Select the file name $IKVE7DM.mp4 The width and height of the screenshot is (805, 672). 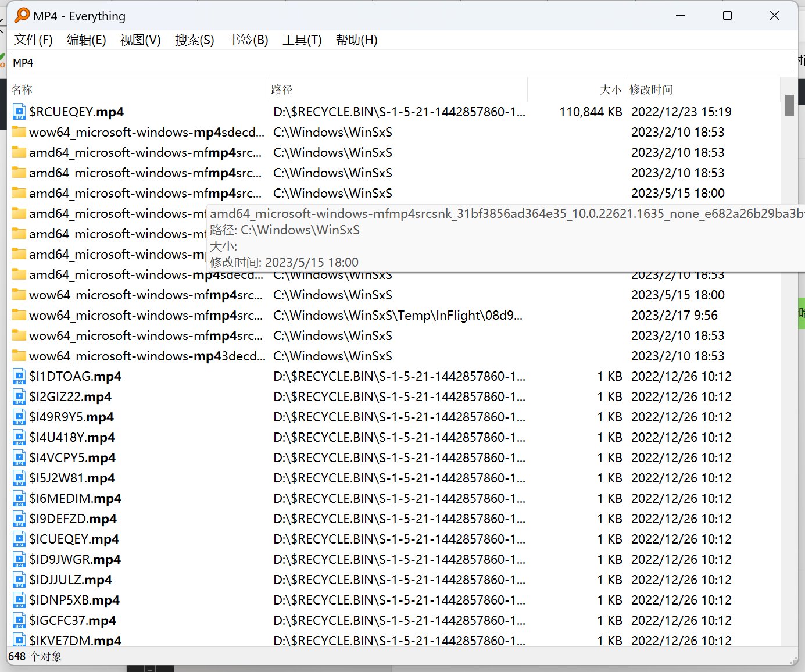point(76,640)
